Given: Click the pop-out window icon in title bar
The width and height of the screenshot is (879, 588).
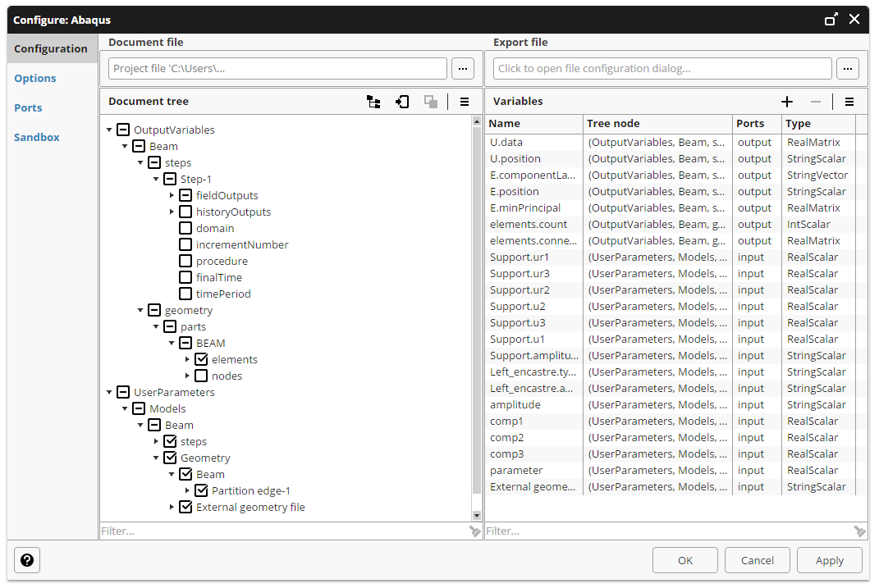Looking at the screenshot, I should tap(831, 20).
